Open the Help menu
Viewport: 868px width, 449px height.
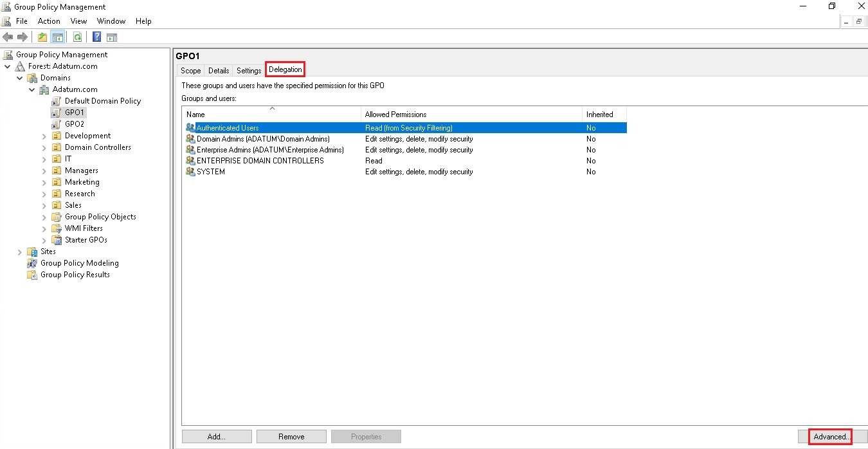coord(143,21)
